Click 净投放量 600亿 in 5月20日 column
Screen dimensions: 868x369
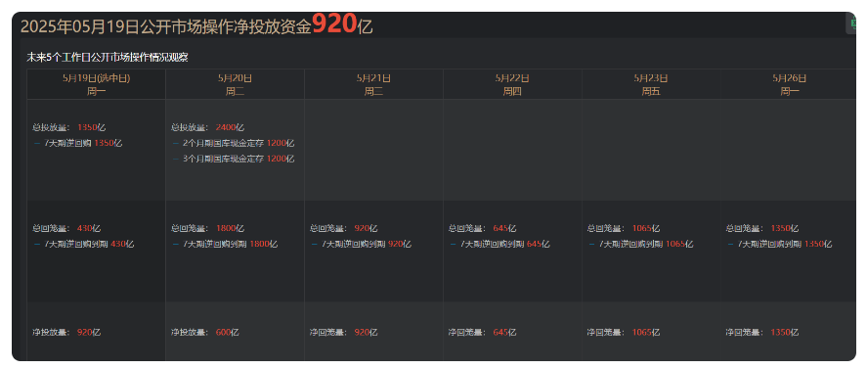205,333
